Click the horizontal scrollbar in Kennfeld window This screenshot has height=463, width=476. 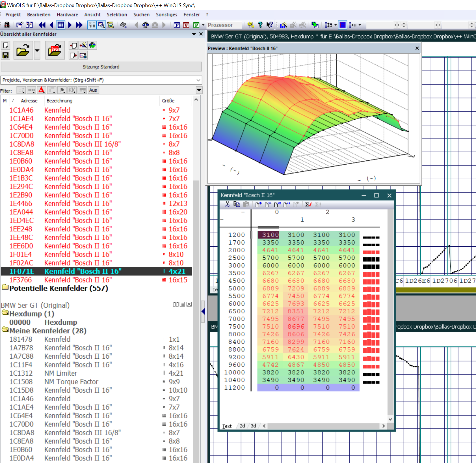323,426
